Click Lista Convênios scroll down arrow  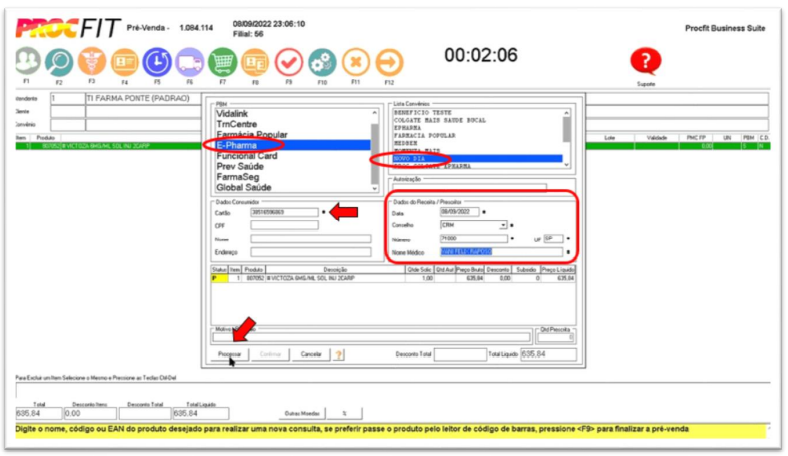click(x=566, y=165)
